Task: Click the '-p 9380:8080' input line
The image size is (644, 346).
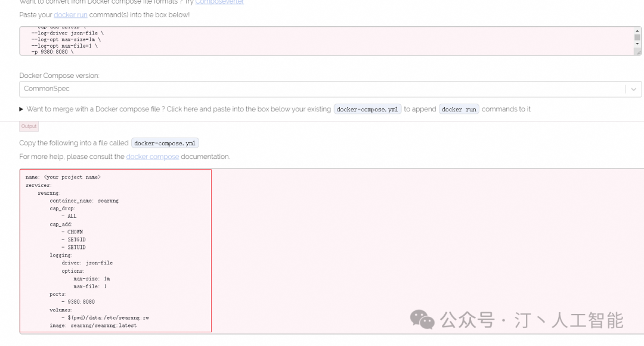Action: [52, 52]
